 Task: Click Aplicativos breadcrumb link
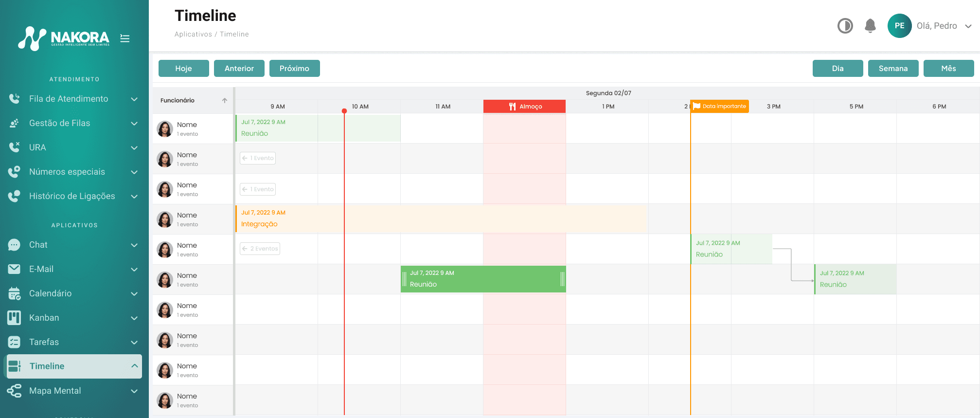(193, 34)
